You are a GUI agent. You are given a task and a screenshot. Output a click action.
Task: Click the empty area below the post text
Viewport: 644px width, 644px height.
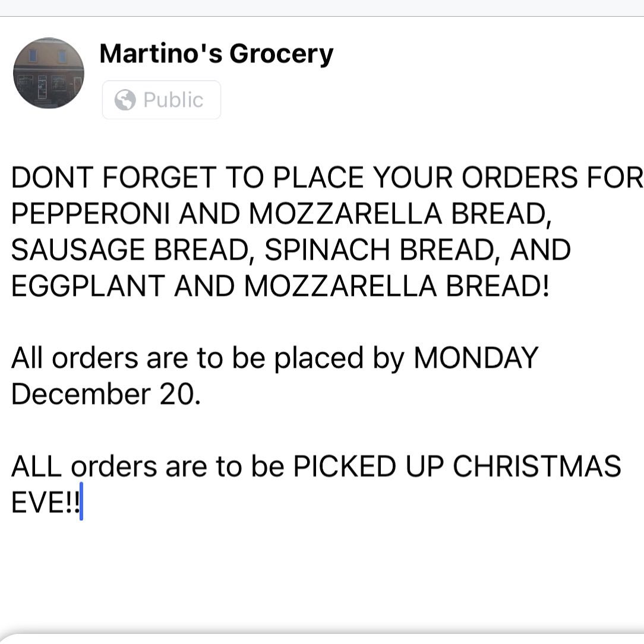click(321, 570)
